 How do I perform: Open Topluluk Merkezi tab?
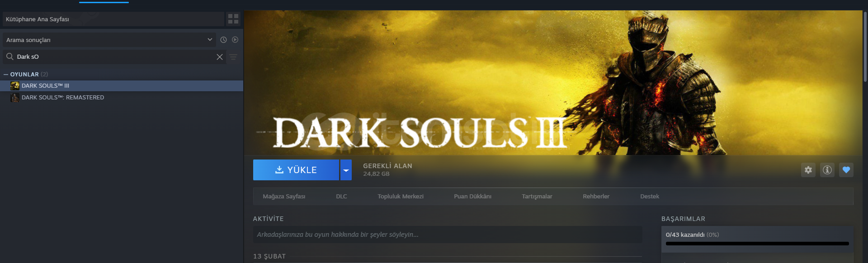tap(401, 197)
